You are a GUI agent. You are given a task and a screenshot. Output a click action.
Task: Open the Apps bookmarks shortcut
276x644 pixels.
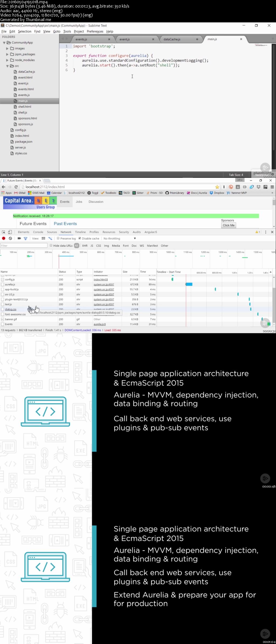tap(6, 193)
